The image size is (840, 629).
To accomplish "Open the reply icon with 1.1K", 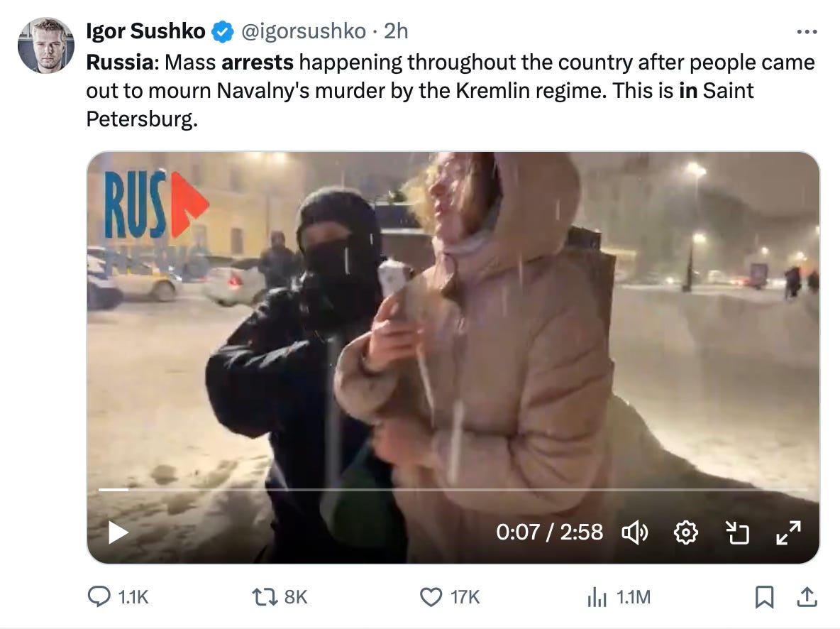I will click(x=118, y=597).
